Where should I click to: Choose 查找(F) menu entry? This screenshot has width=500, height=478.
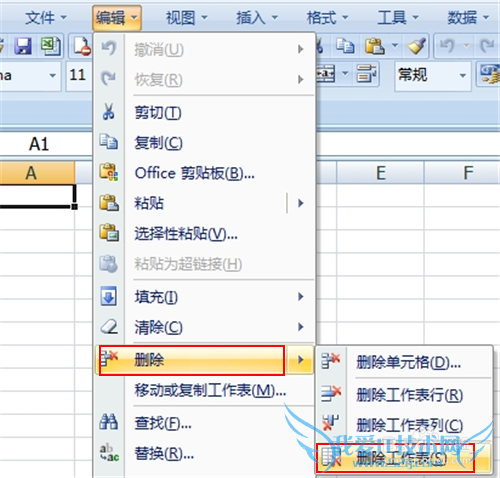tap(205, 423)
